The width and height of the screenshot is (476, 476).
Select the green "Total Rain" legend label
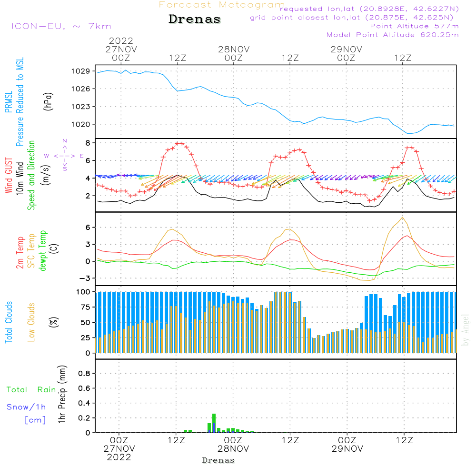tap(31, 390)
